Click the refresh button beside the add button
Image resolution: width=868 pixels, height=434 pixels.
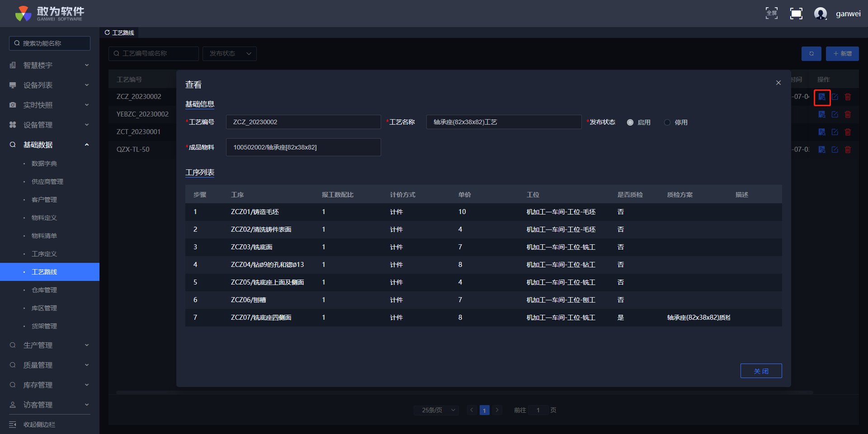(x=811, y=54)
